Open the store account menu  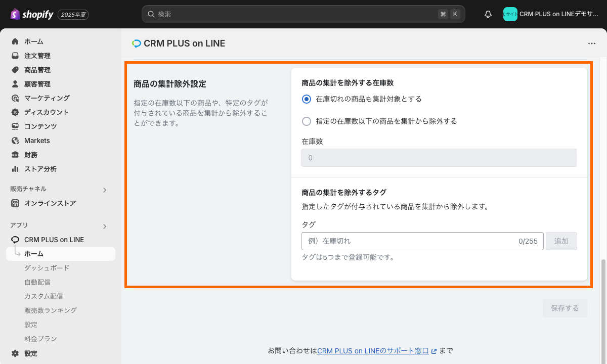pyautogui.click(x=551, y=14)
